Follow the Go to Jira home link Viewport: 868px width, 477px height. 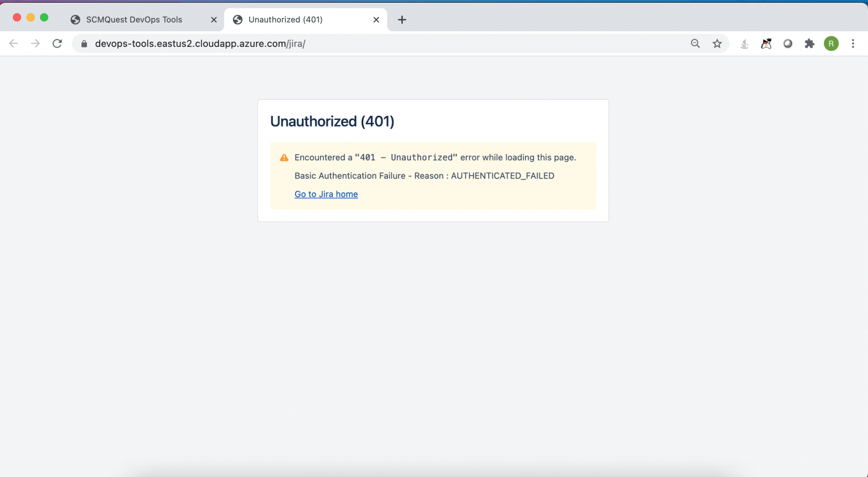tap(326, 194)
